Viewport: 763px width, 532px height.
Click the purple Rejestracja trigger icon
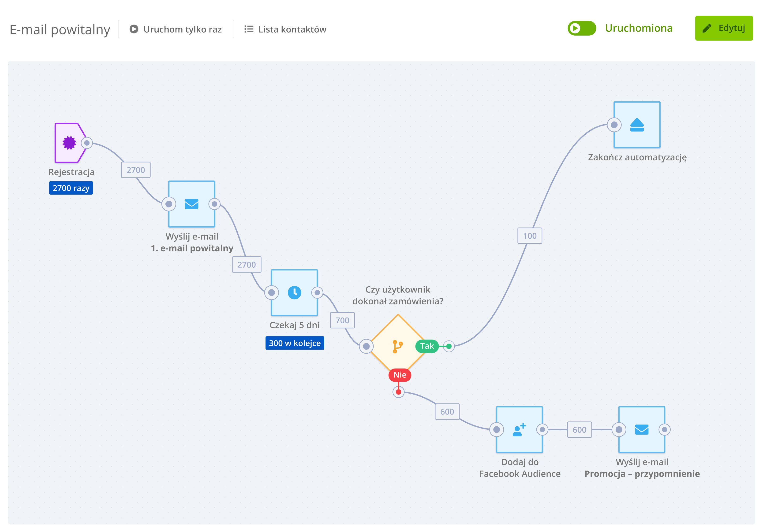tap(69, 143)
